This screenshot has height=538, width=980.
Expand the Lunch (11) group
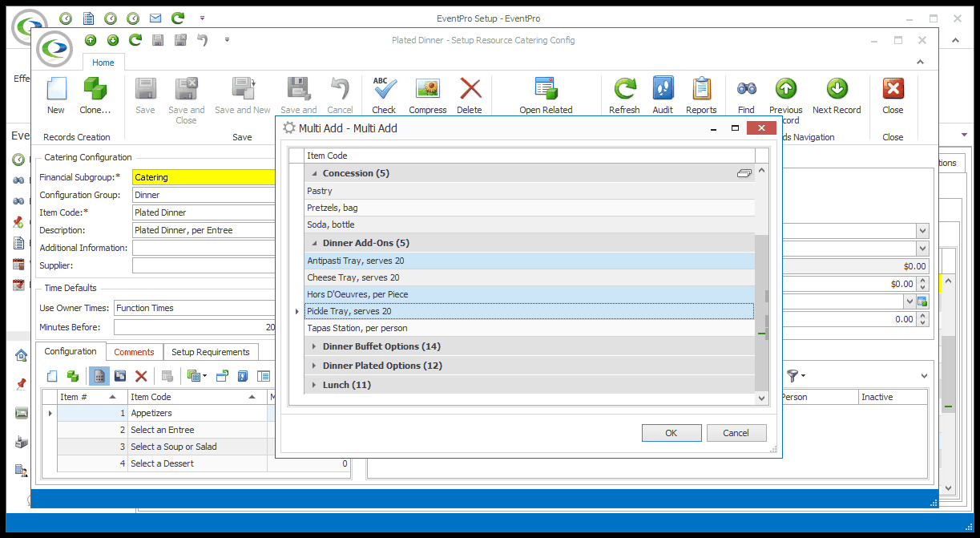pyautogui.click(x=314, y=385)
